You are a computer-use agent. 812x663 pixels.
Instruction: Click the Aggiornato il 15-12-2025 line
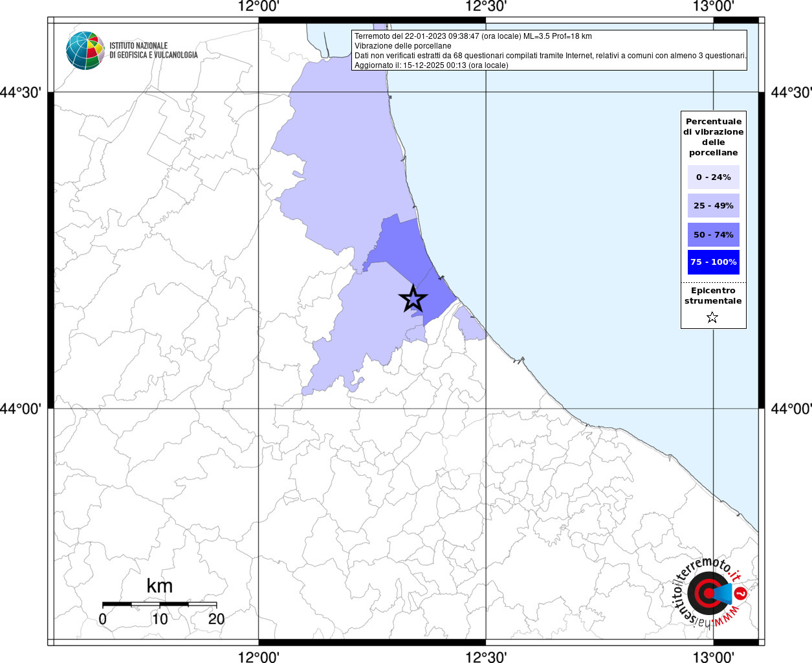click(x=431, y=65)
